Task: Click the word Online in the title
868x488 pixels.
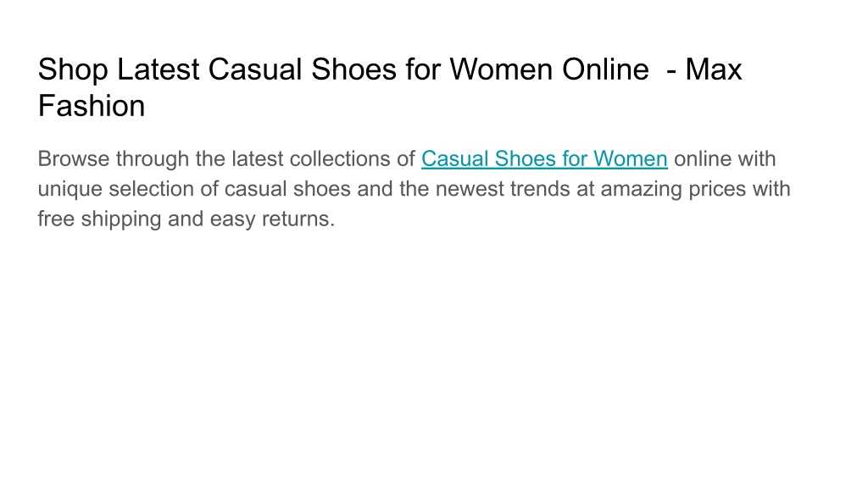Action: click(605, 69)
